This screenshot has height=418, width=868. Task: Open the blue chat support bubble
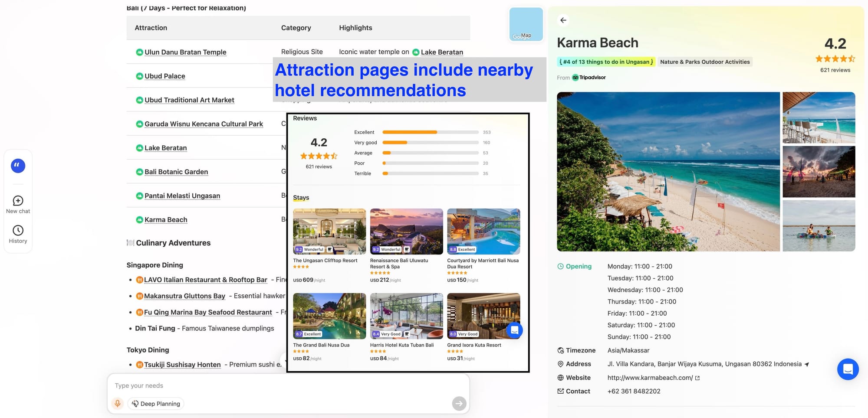click(848, 369)
